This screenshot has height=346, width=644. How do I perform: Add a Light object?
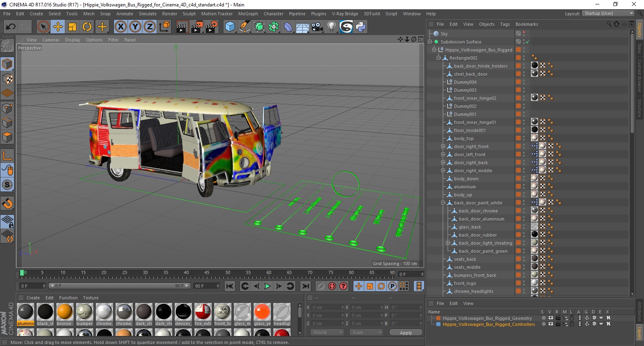331,27
